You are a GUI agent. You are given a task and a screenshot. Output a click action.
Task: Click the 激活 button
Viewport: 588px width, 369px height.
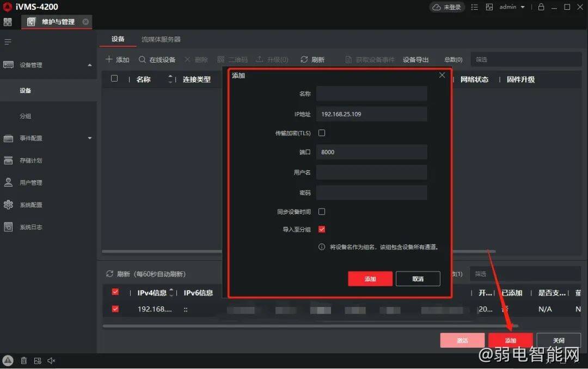point(462,341)
